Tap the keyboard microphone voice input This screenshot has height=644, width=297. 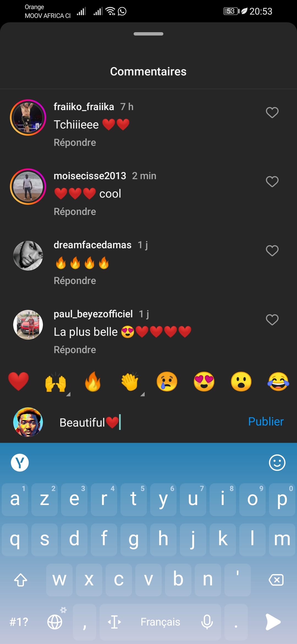point(207,622)
